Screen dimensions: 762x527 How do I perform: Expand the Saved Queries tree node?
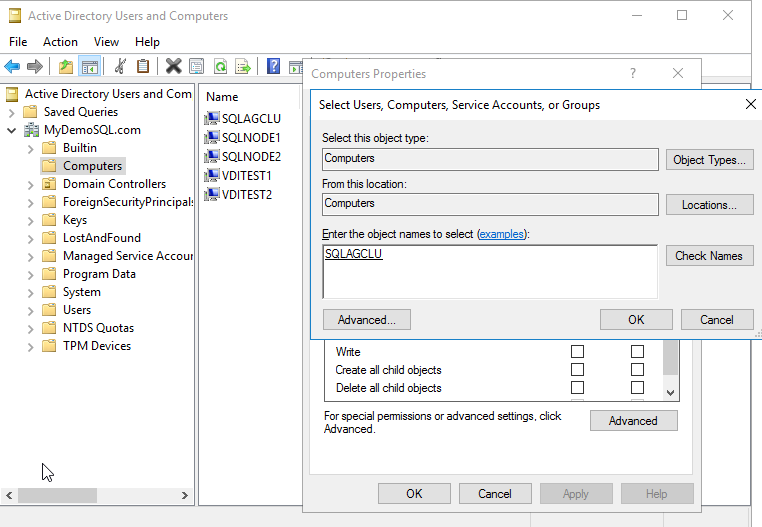click(x=12, y=112)
